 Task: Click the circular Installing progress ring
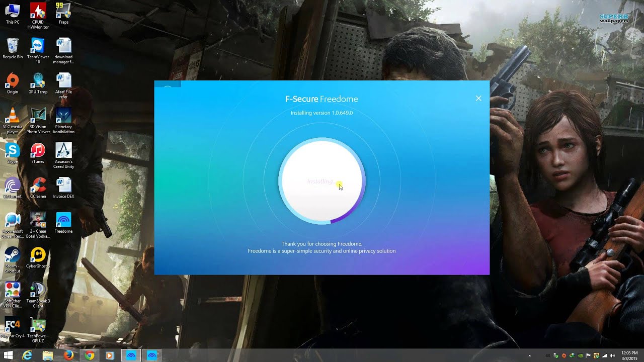(x=322, y=181)
